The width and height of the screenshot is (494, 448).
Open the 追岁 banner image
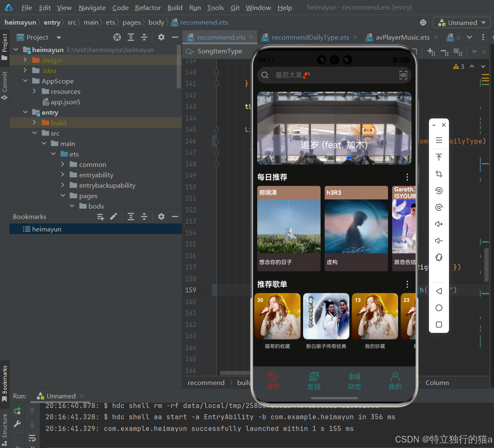pos(334,128)
